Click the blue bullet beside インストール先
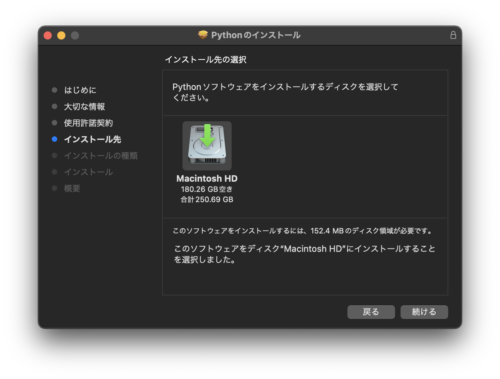 [x=55, y=139]
